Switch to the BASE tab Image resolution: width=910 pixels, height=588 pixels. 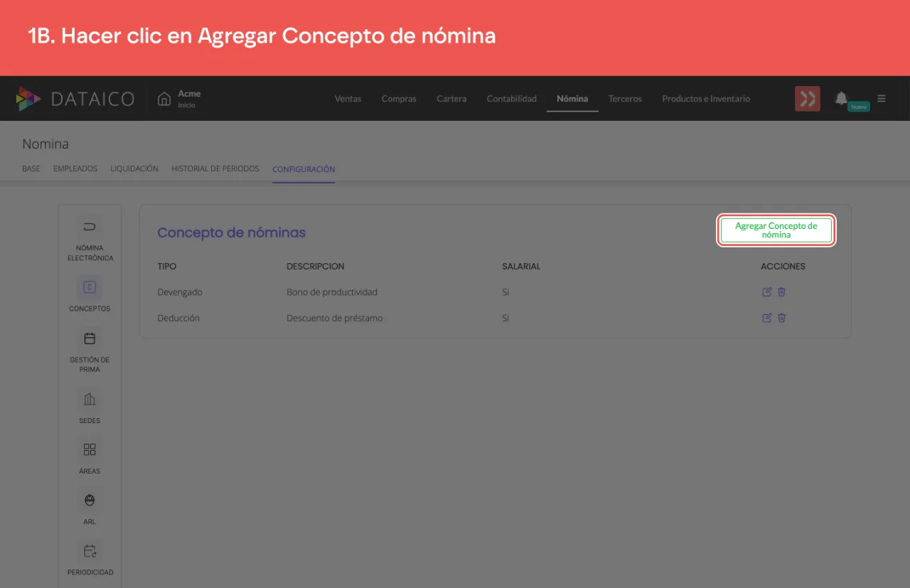(31, 169)
